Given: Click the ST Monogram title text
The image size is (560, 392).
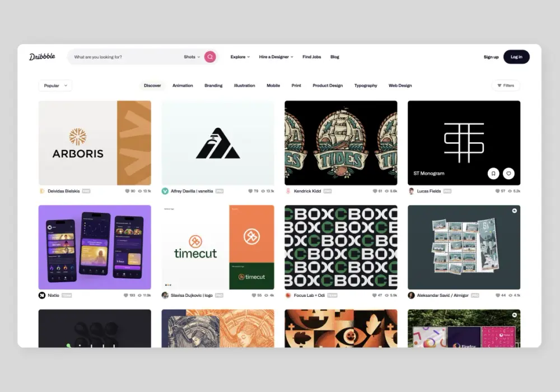Looking at the screenshot, I should pyautogui.click(x=429, y=174).
